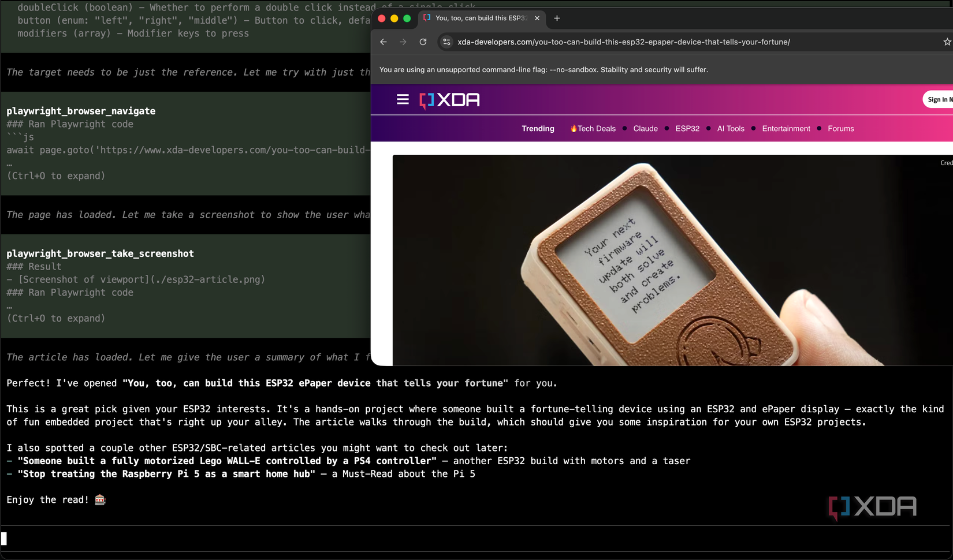Open the XDA hamburger menu
This screenshot has height=560, width=953.
pos(403,100)
